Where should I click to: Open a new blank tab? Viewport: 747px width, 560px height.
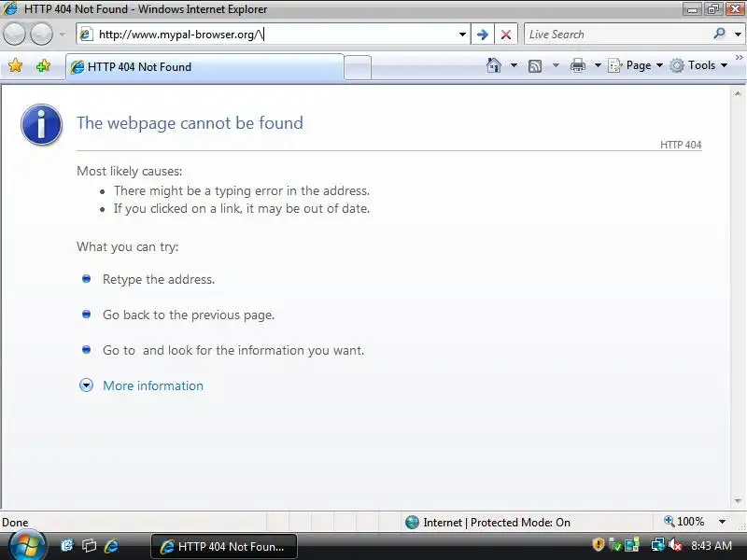tap(358, 67)
